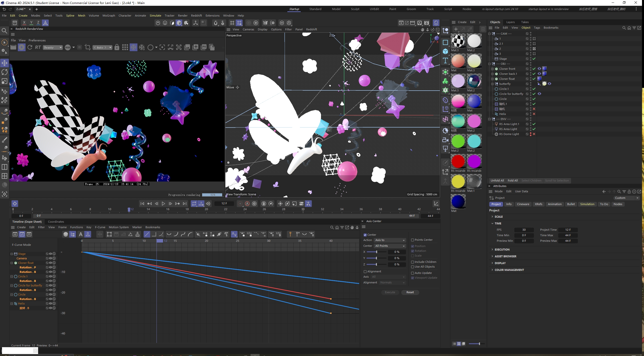The image size is (644, 356).
Task: Click the Text spline tool icon
Action: coord(445,61)
